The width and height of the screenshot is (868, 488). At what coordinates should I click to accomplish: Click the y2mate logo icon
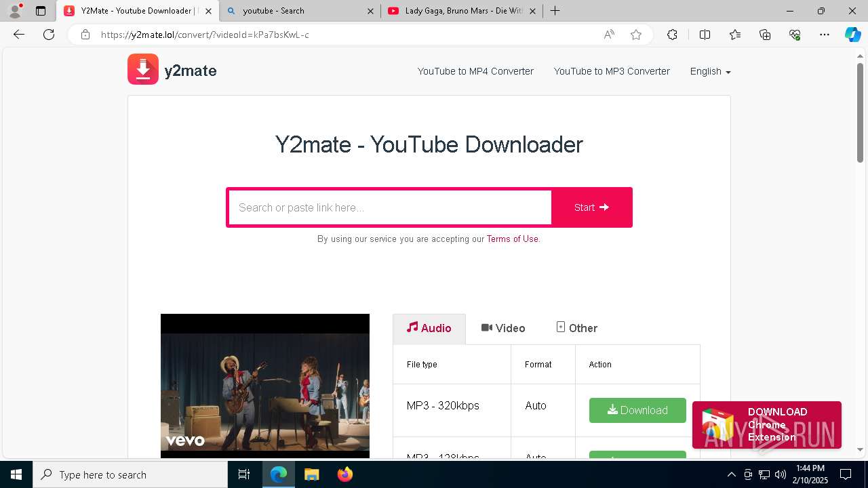pyautogui.click(x=143, y=70)
